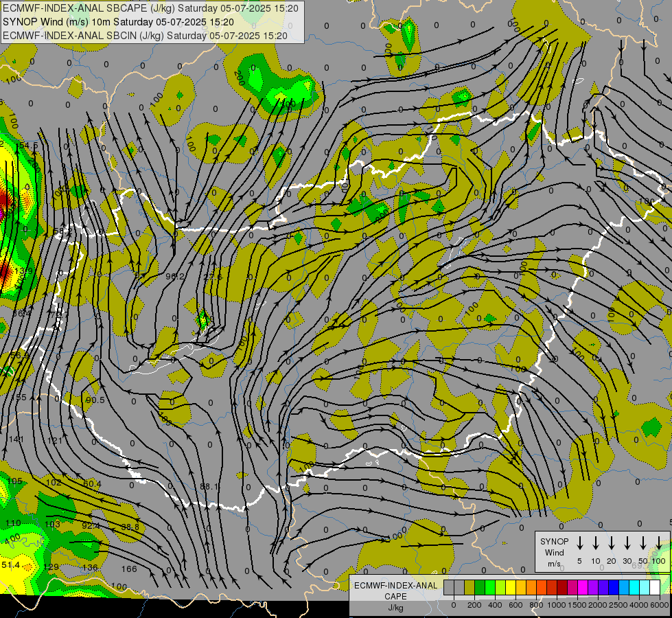Click the 54.5 value on the map
The width and height of the screenshot is (672, 618).
pyautogui.click(x=28, y=146)
